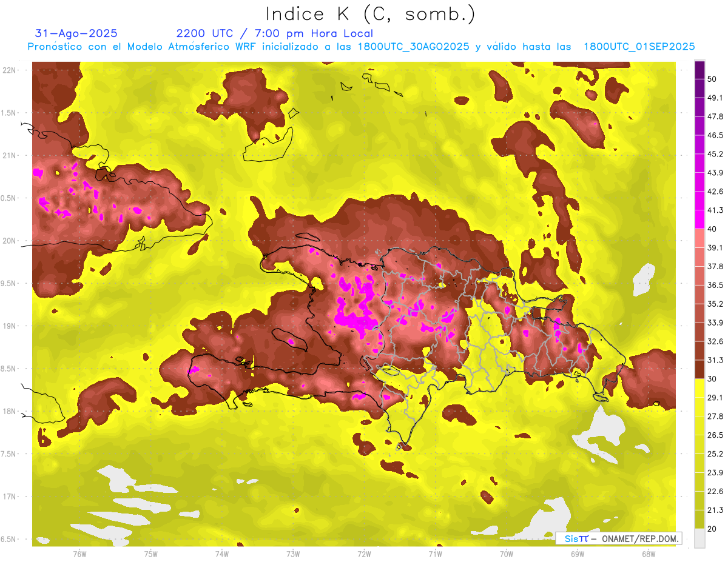Click the 68W longitude label
Screen dimensions: 728x562
[x=648, y=554]
